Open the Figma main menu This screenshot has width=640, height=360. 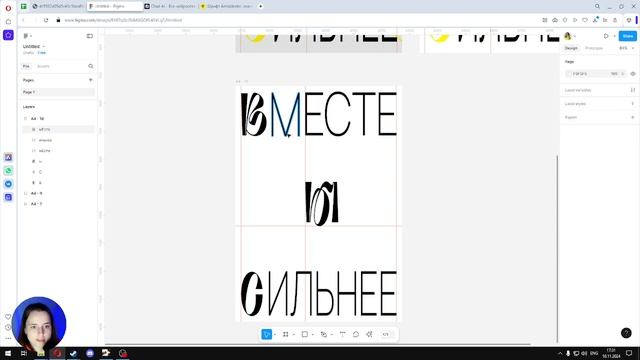click(27, 36)
